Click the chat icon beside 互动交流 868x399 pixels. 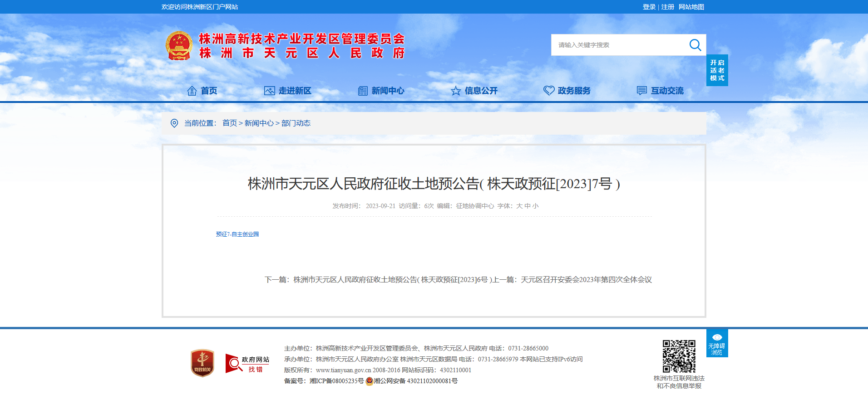coord(642,91)
